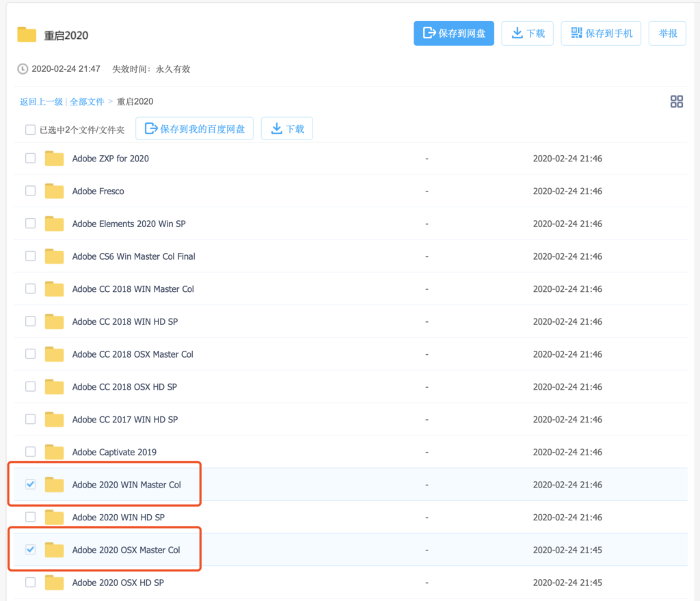This screenshot has width=700, height=601.
Task: Check Adobe CS6 Win Master Col Final checkbox
Action: tap(30, 256)
